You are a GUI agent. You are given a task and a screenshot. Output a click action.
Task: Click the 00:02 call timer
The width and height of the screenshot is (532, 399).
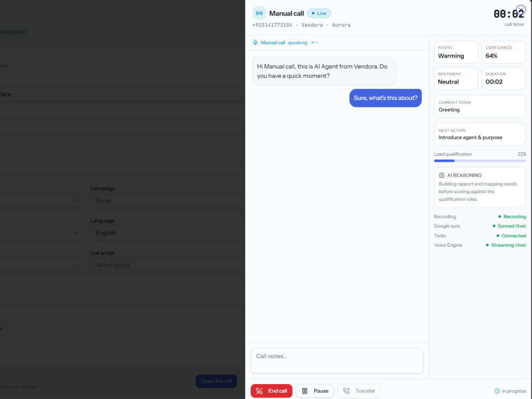[509, 14]
